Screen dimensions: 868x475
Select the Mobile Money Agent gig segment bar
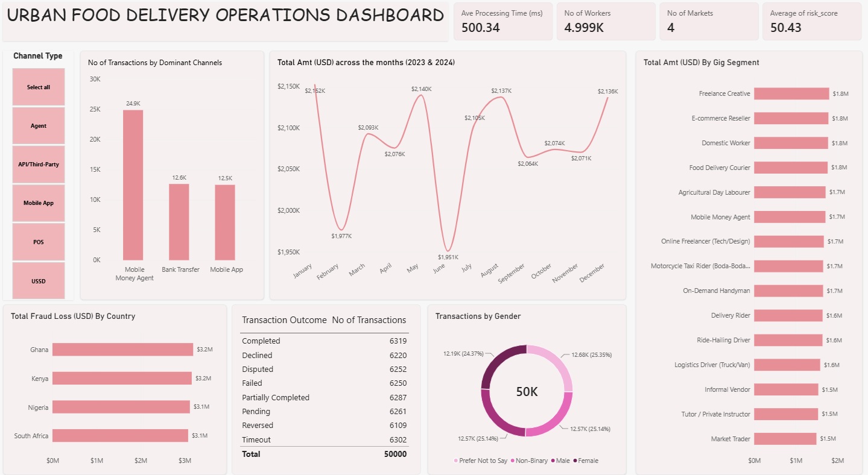pos(790,216)
